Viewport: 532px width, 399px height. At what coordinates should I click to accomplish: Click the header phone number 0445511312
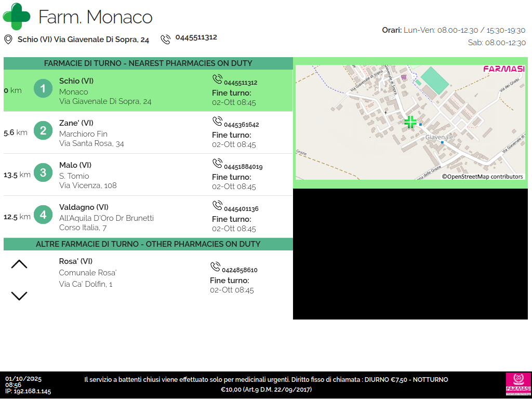point(196,37)
